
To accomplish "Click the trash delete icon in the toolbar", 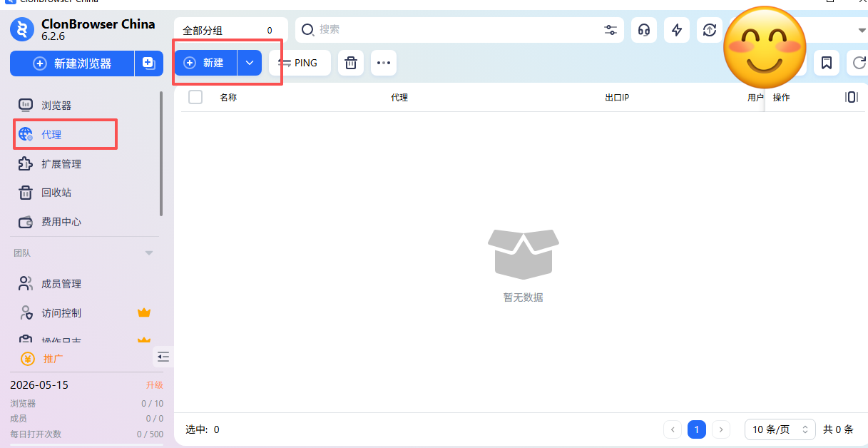I will [350, 63].
